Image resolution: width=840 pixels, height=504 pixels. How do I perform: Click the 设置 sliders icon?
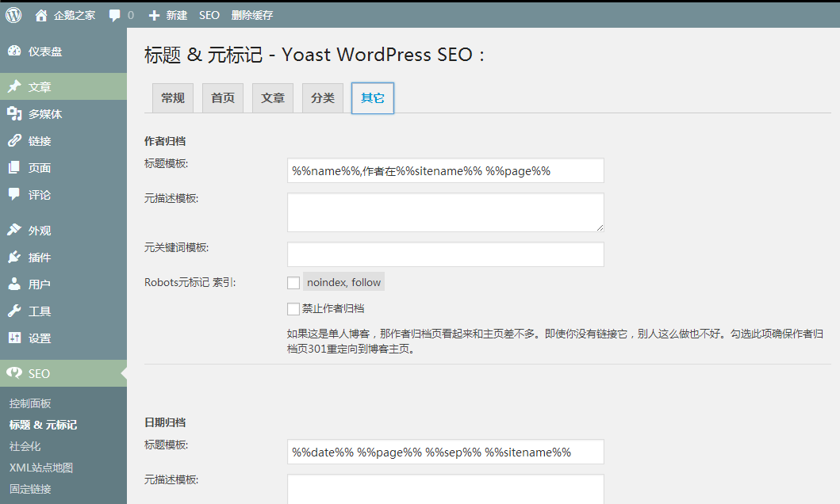pyautogui.click(x=14, y=338)
